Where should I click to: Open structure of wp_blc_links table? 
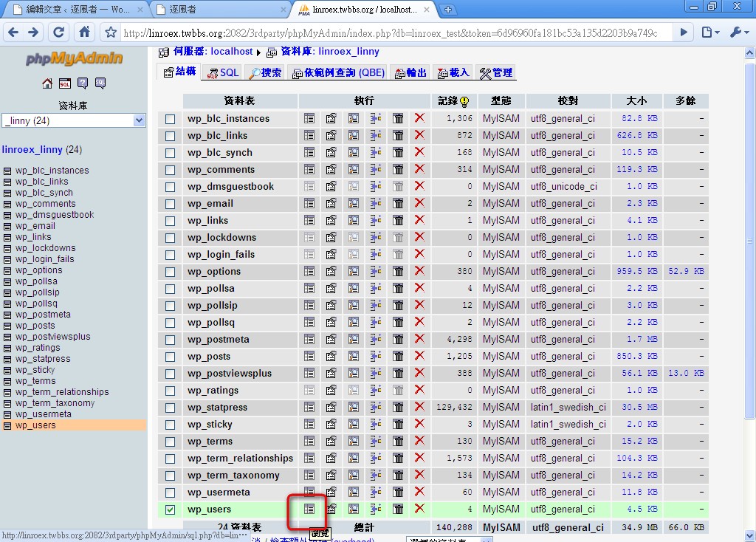pyautogui.click(x=331, y=136)
